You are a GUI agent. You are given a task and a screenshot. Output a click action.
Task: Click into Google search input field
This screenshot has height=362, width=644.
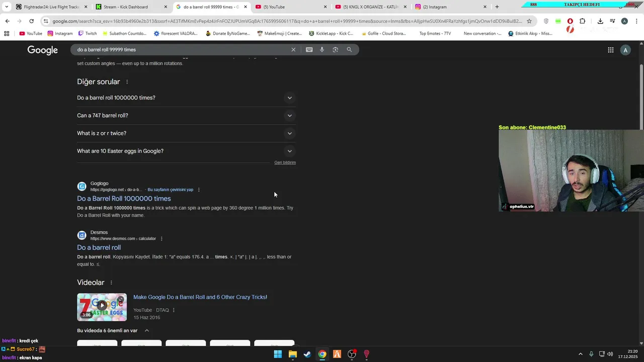[181, 50]
